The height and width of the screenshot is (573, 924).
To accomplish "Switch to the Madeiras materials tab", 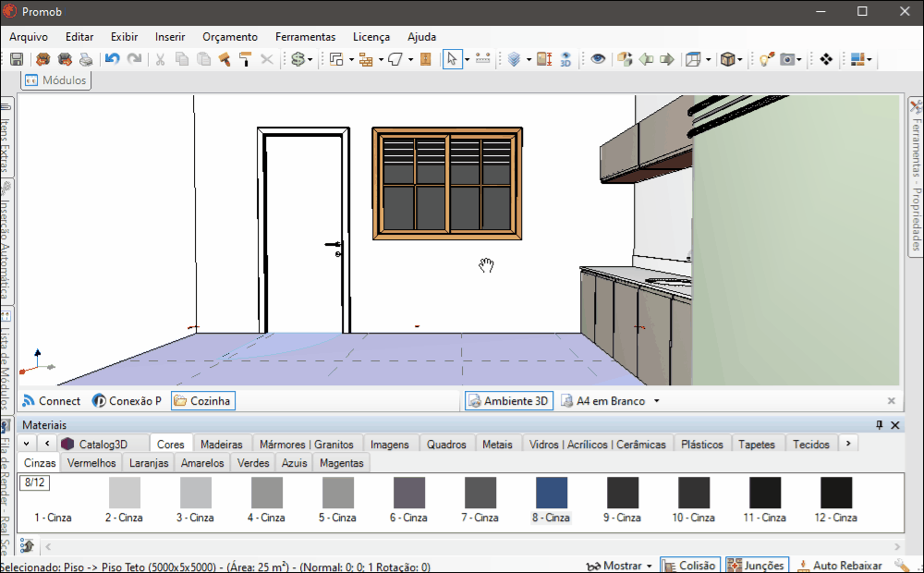I will point(221,445).
